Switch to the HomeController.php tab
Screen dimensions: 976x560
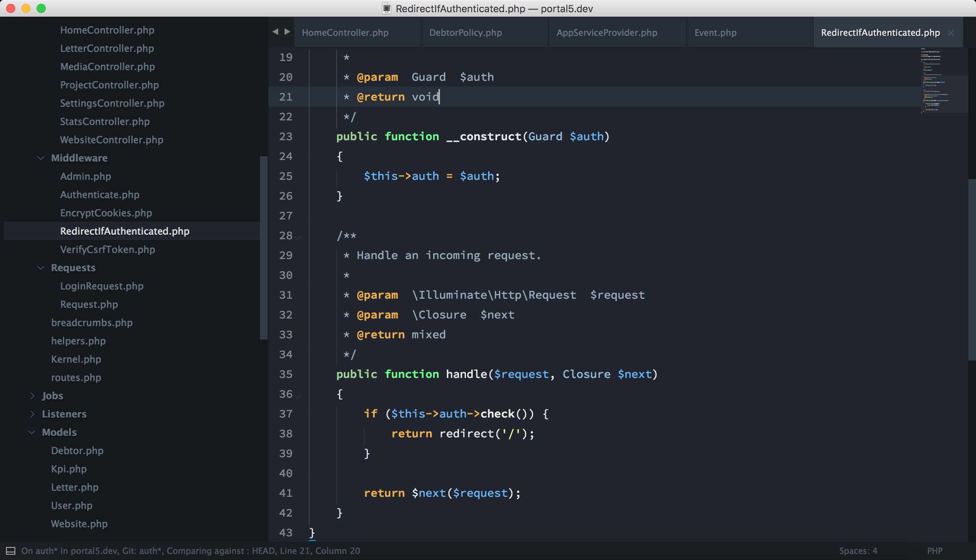click(345, 32)
